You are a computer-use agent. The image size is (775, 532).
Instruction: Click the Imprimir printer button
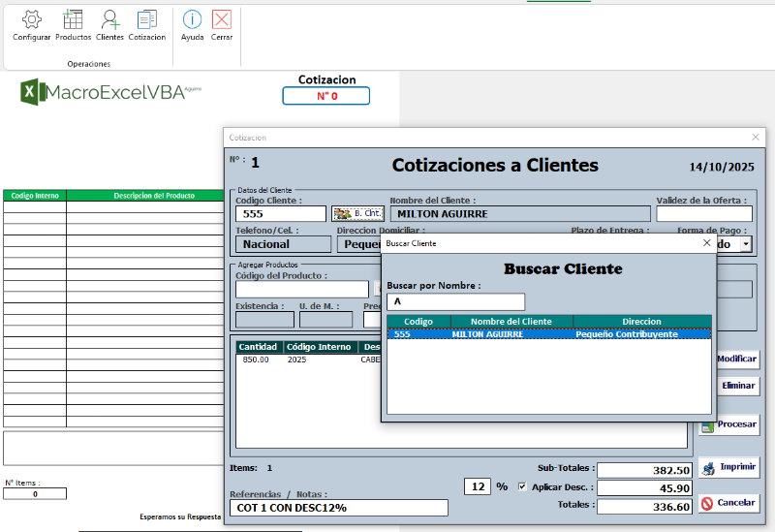[x=729, y=467]
